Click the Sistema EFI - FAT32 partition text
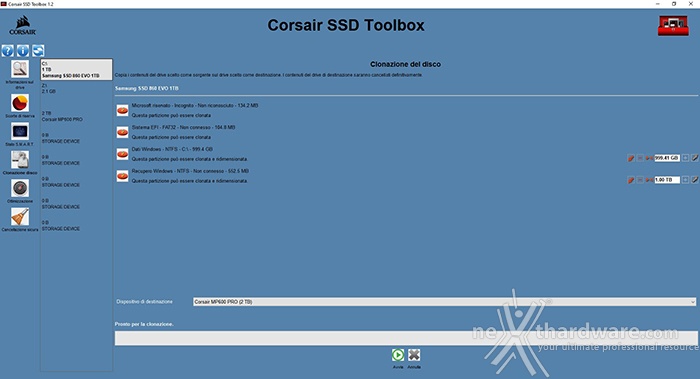The height and width of the screenshot is (379, 700). (183, 128)
